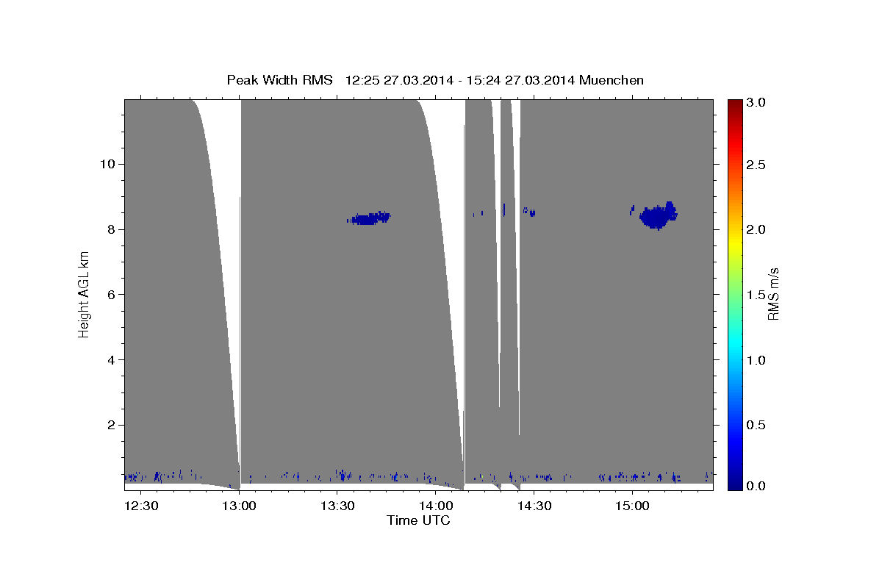Click the 14:00 time tick label
The height and width of the screenshot is (588, 882).
click(436, 506)
